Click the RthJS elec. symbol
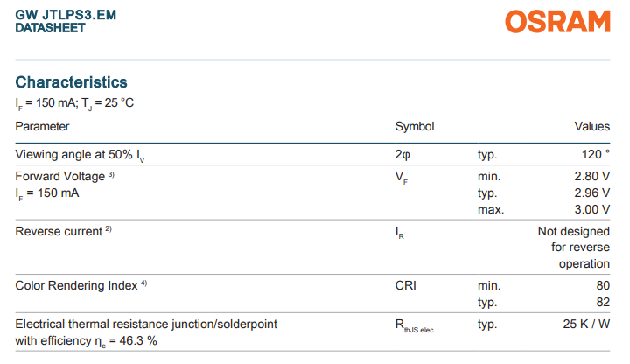Screen dimensions: 630x364 point(415,326)
